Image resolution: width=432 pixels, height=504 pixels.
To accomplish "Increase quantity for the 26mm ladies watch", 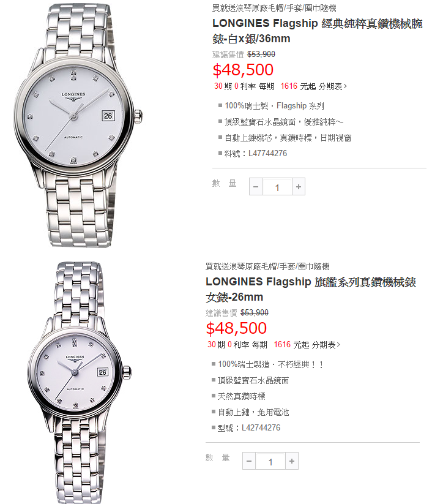I will [292, 461].
